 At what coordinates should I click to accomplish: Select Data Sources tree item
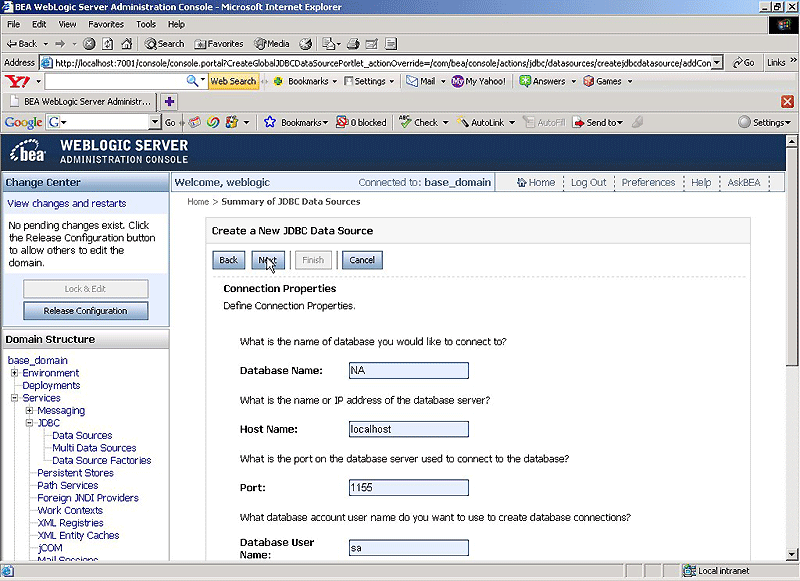[82, 436]
